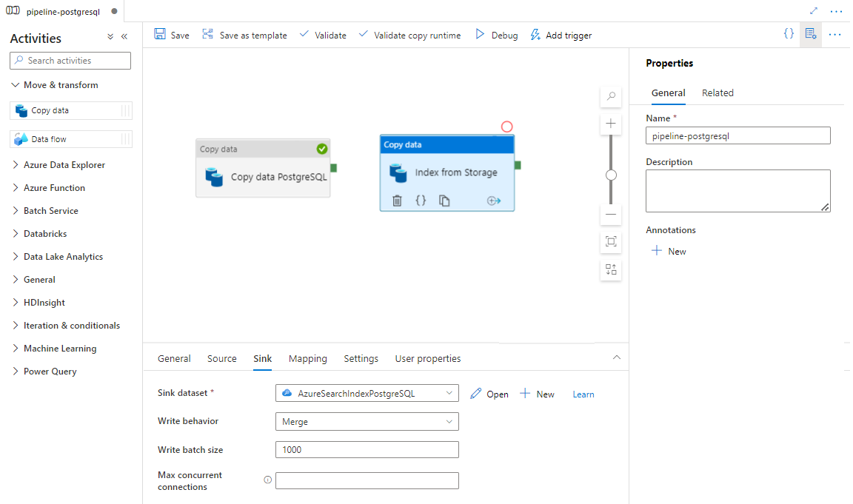This screenshot has width=853, height=504.
Task: Start Debug run of pipeline
Action: click(x=496, y=35)
